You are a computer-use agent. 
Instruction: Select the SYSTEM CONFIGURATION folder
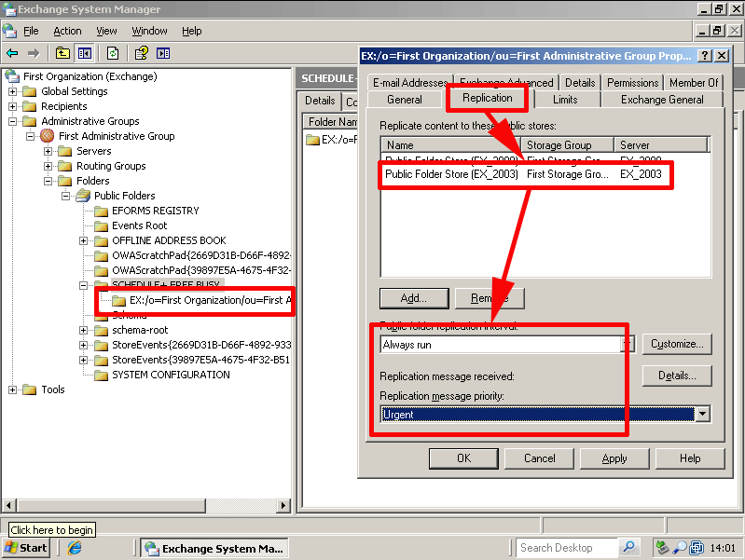(x=171, y=375)
